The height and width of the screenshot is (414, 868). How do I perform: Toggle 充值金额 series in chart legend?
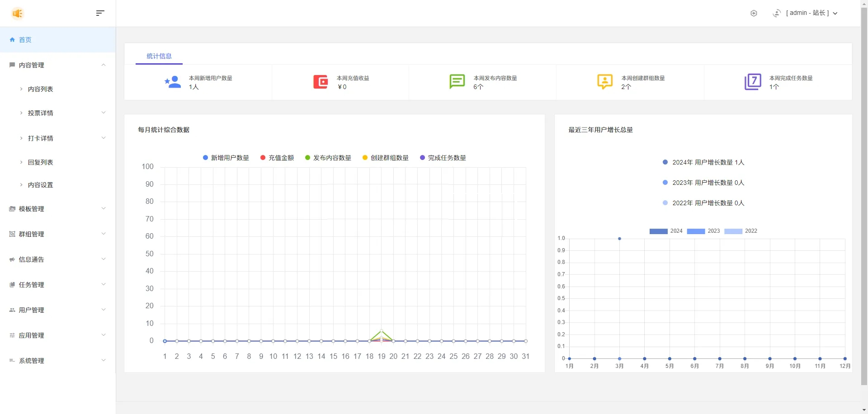(277, 158)
